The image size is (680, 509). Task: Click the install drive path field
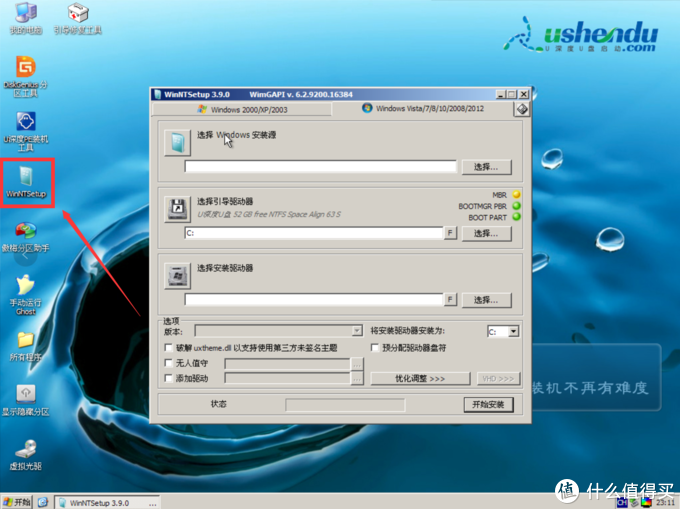pos(314,299)
